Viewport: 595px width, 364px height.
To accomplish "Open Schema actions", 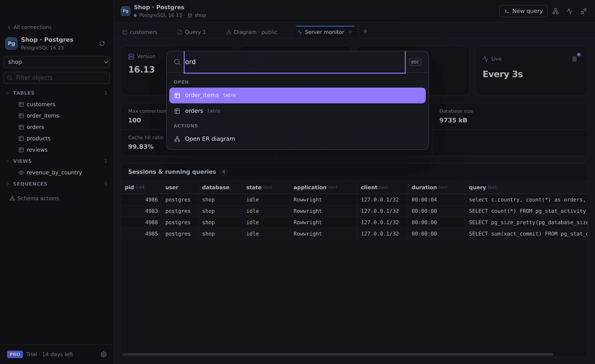I will click(35, 199).
